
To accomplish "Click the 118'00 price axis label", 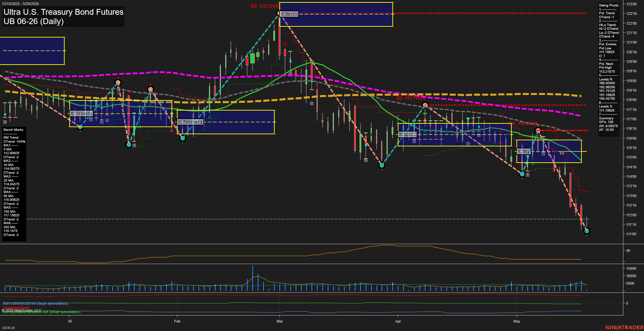I will pyautogui.click(x=631, y=100).
